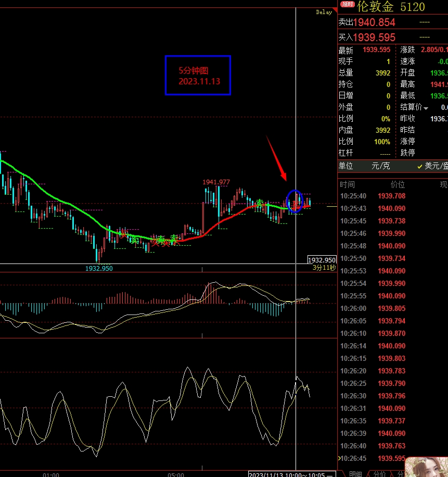This screenshot has height=477, width=448.
Task: Click the crosshair date label 2023/11/13 10:00~10:05
Action: [x=292, y=474]
